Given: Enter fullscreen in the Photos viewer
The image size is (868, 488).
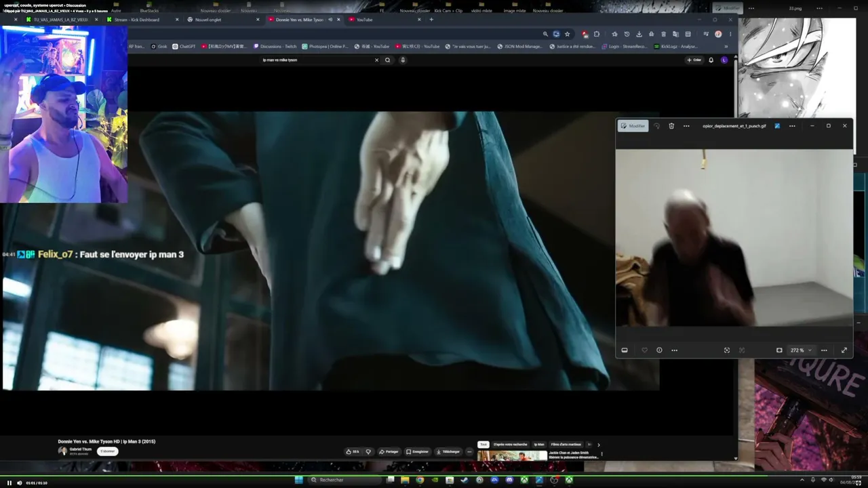Looking at the screenshot, I should (x=844, y=350).
